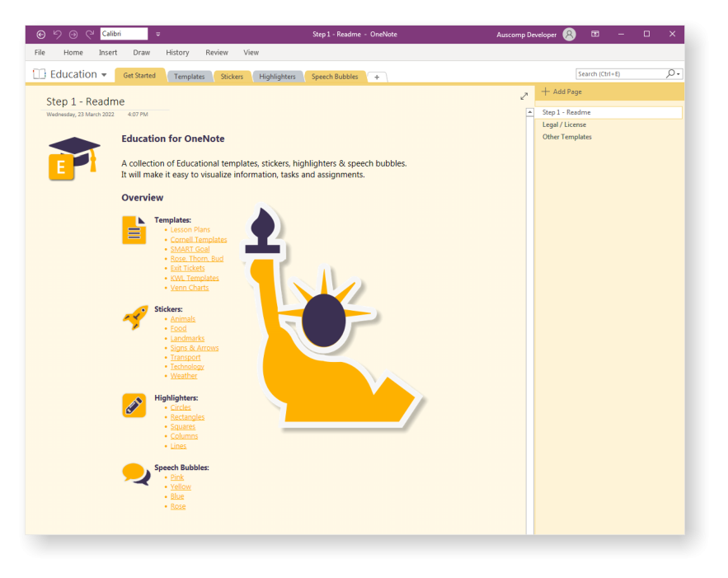The width and height of the screenshot is (728, 578).
Task: Open the Weather stickers link
Action: click(x=183, y=376)
